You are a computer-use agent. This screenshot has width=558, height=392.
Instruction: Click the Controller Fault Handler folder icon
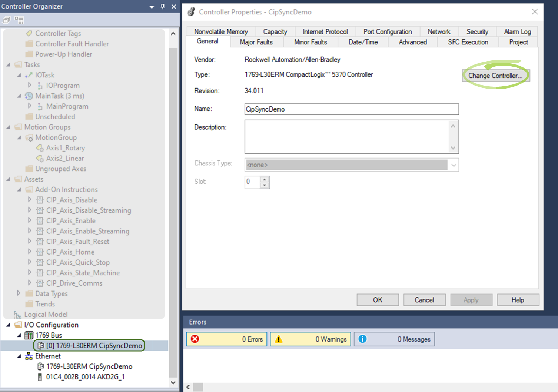click(29, 44)
